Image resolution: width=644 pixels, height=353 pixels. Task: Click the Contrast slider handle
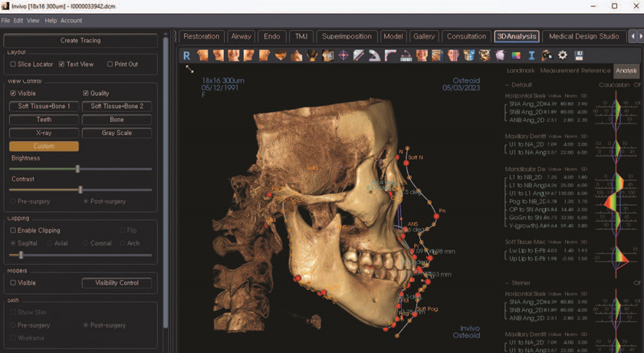click(80, 190)
